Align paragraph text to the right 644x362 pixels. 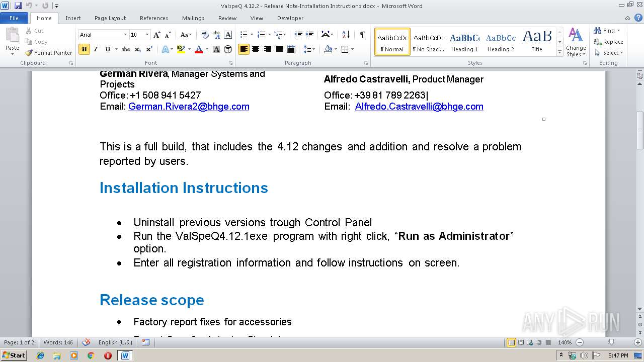[x=268, y=49]
